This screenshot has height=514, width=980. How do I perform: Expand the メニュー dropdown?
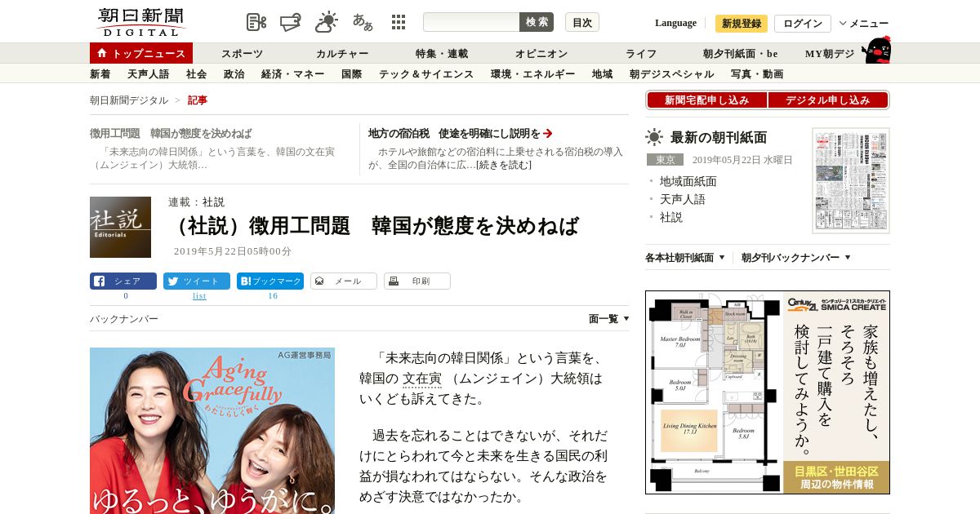pyautogui.click(x=863, y=23)
